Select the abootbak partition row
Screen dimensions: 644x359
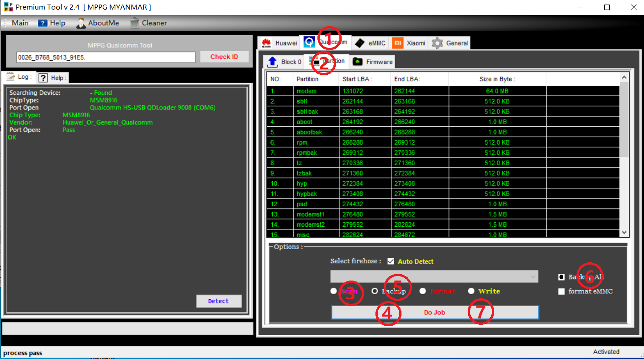[443, 132]
